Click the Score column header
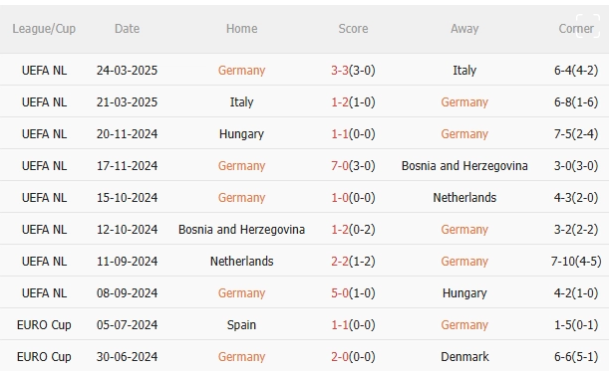Image resolution: width=610 pixels, height=377 pixels. (353, 29)
